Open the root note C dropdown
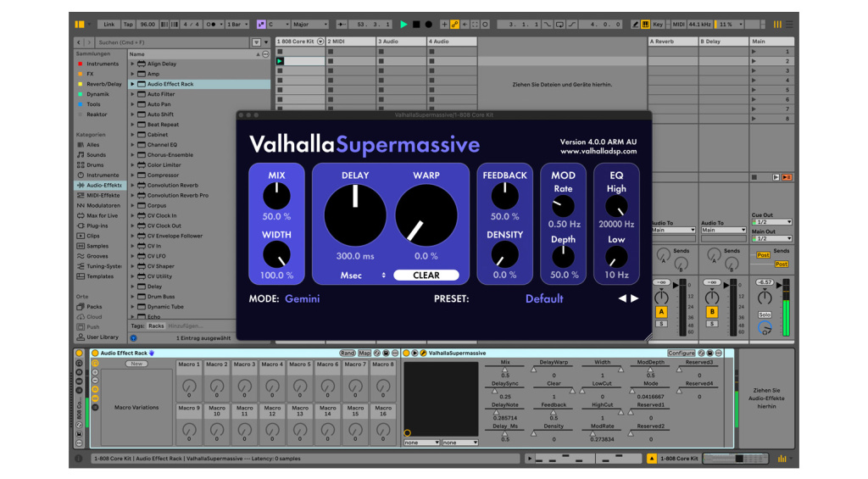 point(278,25)
